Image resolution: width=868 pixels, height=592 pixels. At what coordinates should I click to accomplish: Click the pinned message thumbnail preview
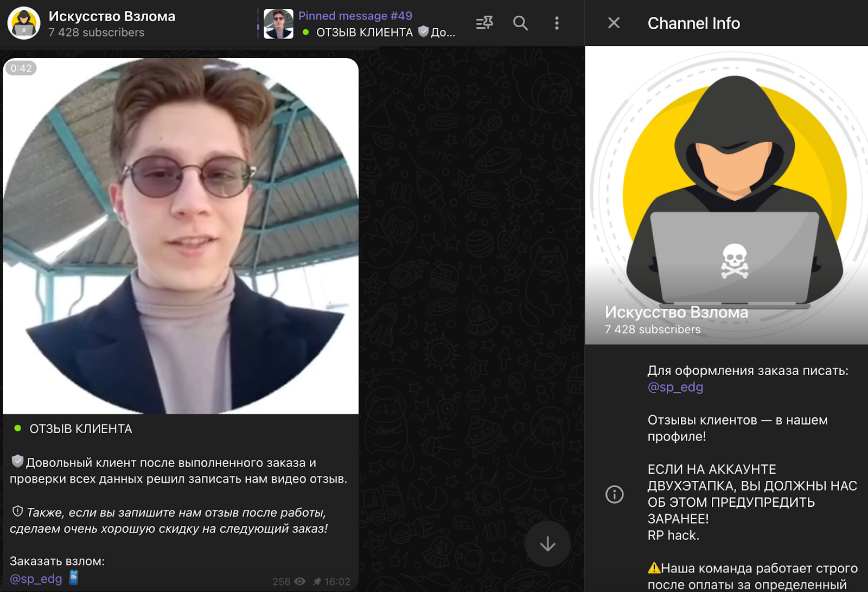click(x=278, y=24)
